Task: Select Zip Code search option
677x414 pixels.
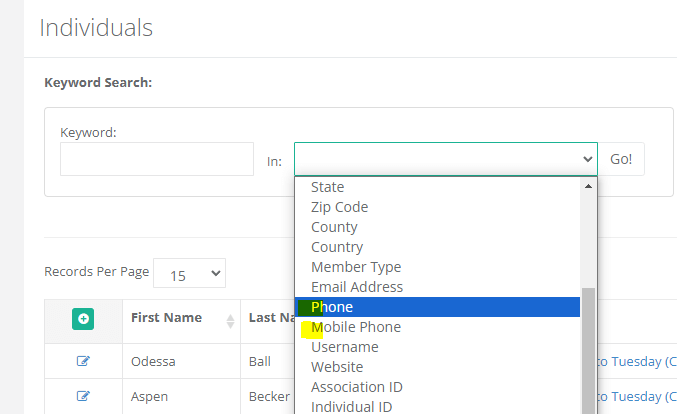Action: 339,207
